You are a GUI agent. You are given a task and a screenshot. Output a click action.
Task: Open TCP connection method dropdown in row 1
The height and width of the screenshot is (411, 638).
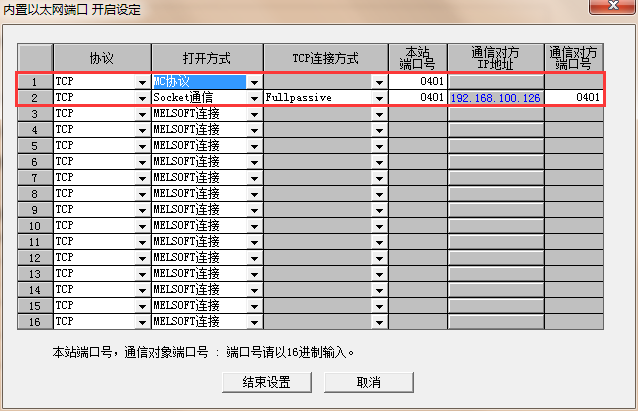pyautogui.click(x=379, y=82)
